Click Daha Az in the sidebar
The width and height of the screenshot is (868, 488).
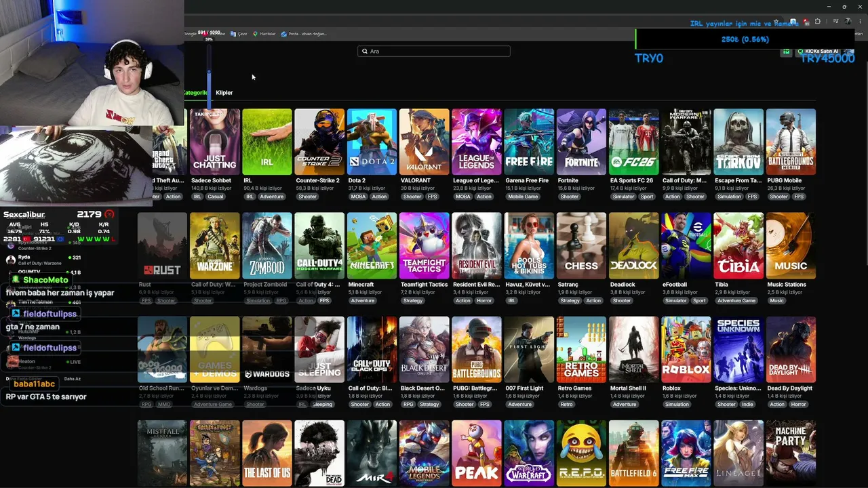click(x=73, y=379)
